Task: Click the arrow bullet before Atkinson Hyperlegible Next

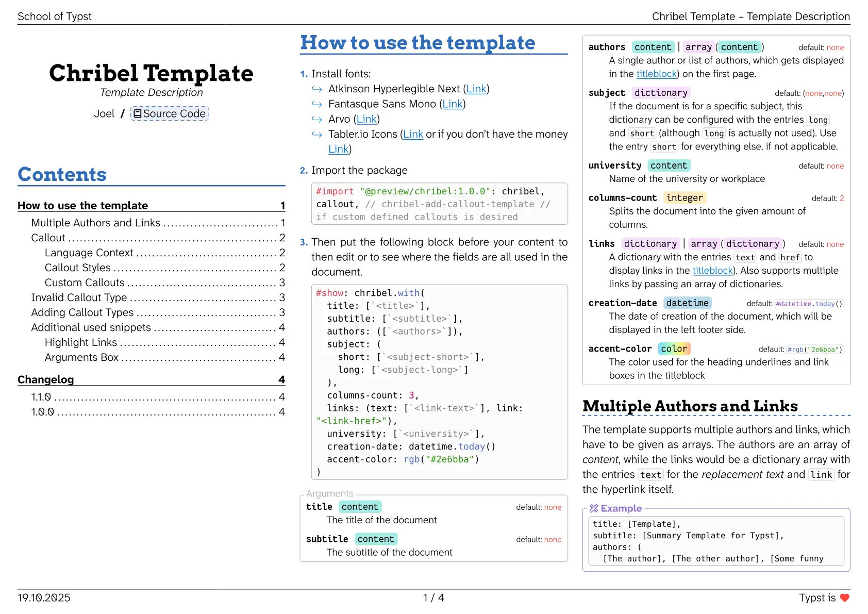Action: pyautogui.click(x=317, y=89)
